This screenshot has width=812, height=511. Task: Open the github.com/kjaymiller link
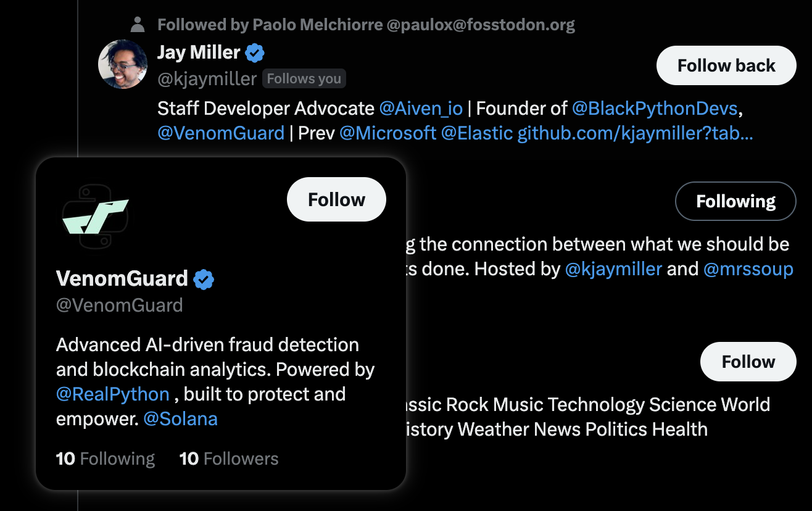coord(635,133)
